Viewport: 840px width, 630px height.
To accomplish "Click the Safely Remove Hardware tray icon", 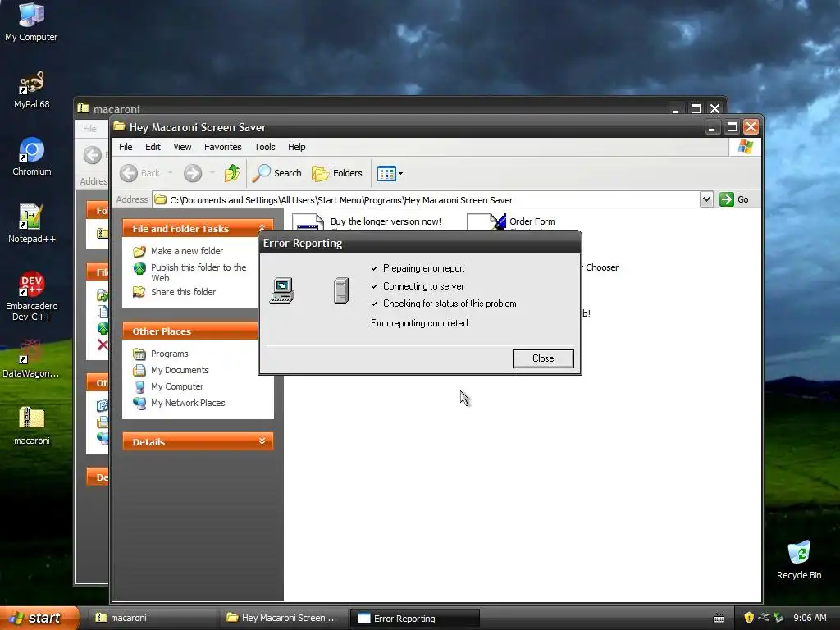I will (778, 618).
